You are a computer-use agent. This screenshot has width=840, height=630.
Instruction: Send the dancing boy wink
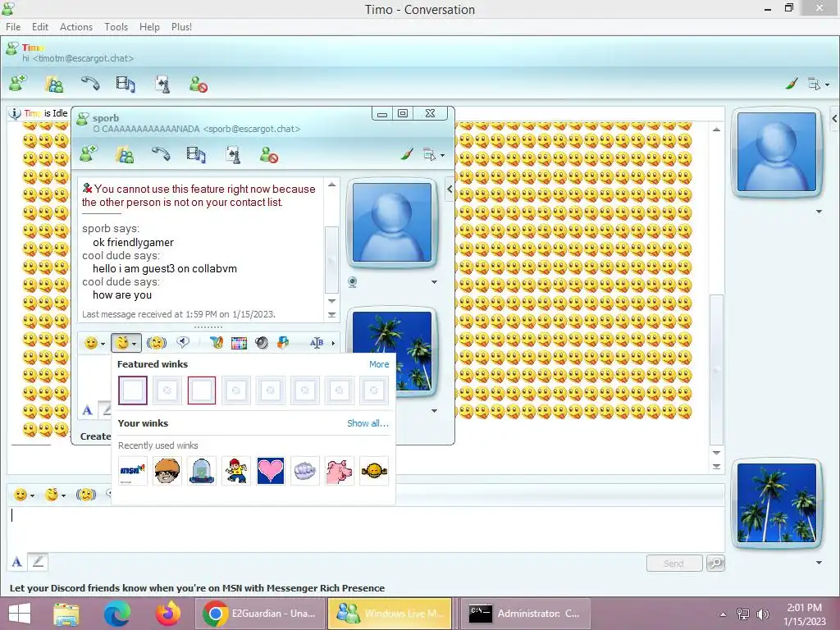[x=235, y=471]
